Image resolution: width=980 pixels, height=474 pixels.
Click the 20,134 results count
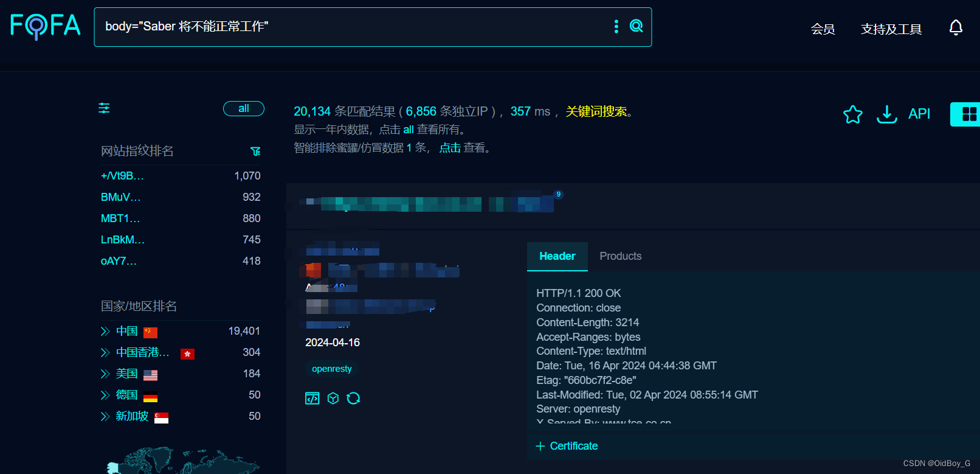(x=312, y=111)
